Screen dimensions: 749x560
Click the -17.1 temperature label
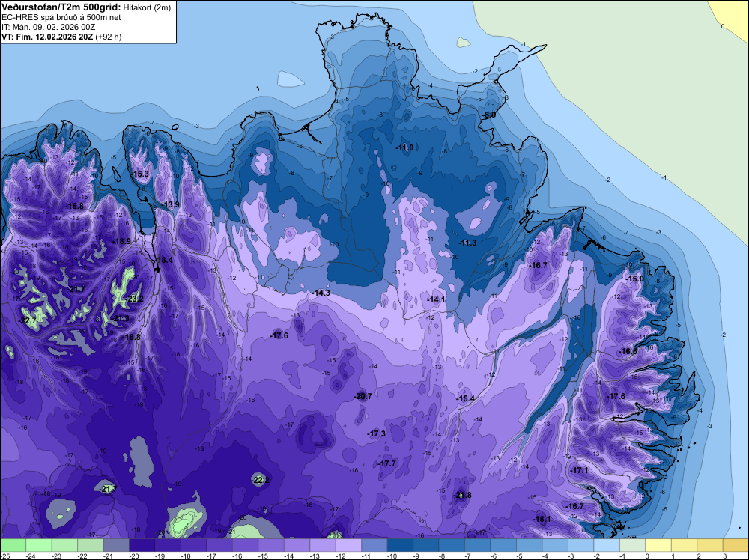tap(580, 470)
